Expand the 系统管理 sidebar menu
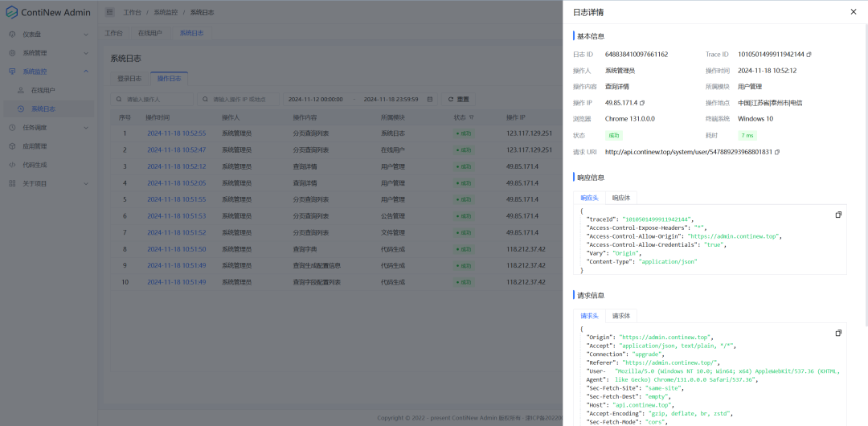This screenshot has height=426, width=868. pos(48,53)
